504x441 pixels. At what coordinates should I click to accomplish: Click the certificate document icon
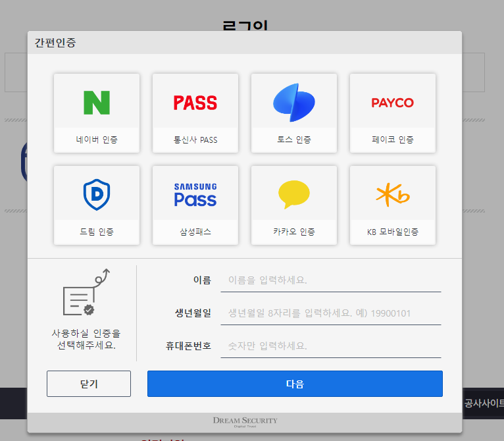click(86, 292)
